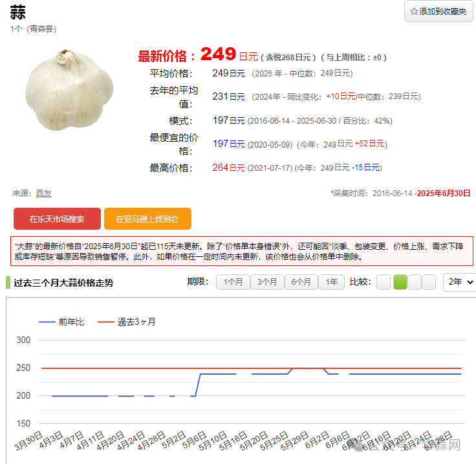
Task: Switch to the 1年 period
Action: pos(331,282)
